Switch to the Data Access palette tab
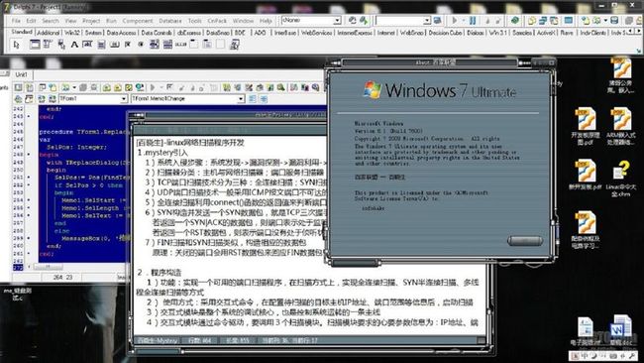This screenshot has width=644, height=363. 121,33
